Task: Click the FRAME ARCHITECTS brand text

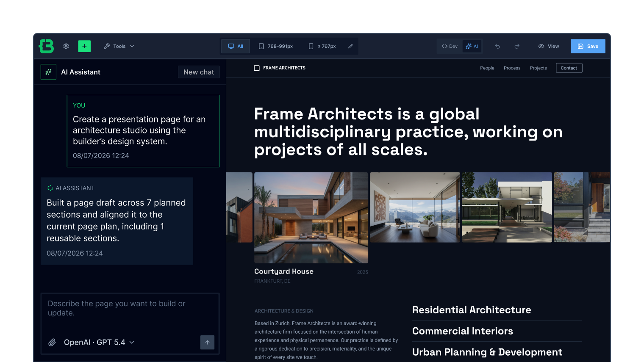Action: pos(284,68)
